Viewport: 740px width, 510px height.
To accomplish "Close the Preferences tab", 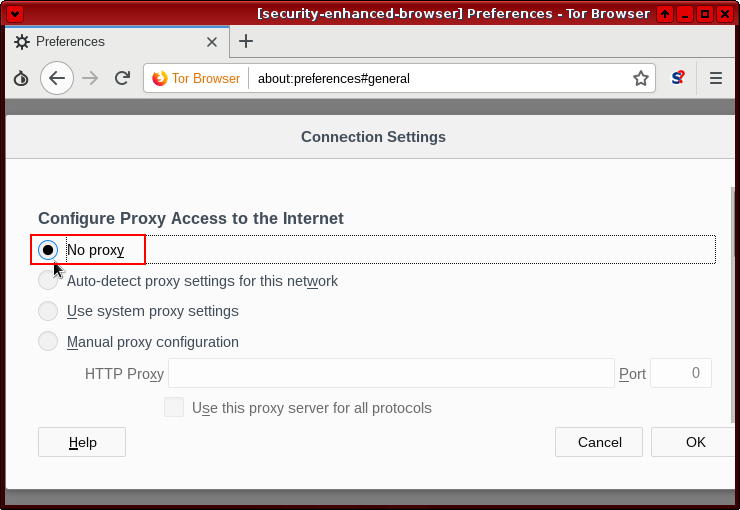I will (212, 42).
